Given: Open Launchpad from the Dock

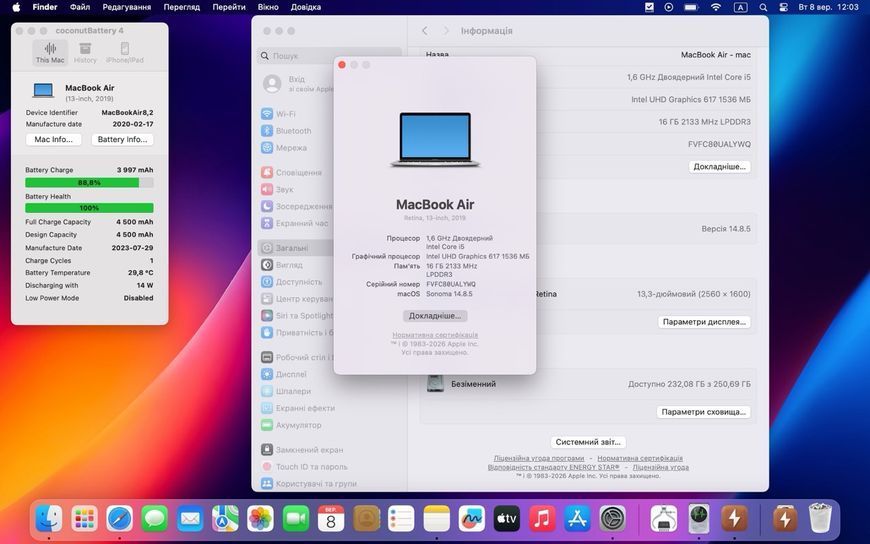Looking at the screenshot, I should [84, 520].
